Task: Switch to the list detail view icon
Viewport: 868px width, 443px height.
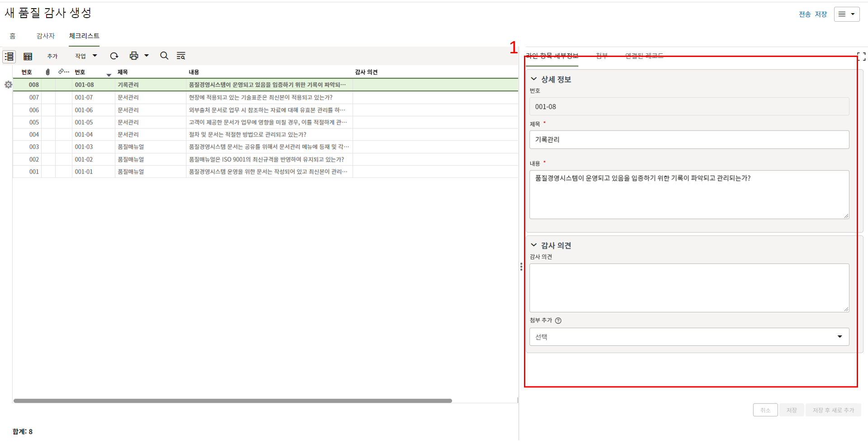Action: [9, 56]
